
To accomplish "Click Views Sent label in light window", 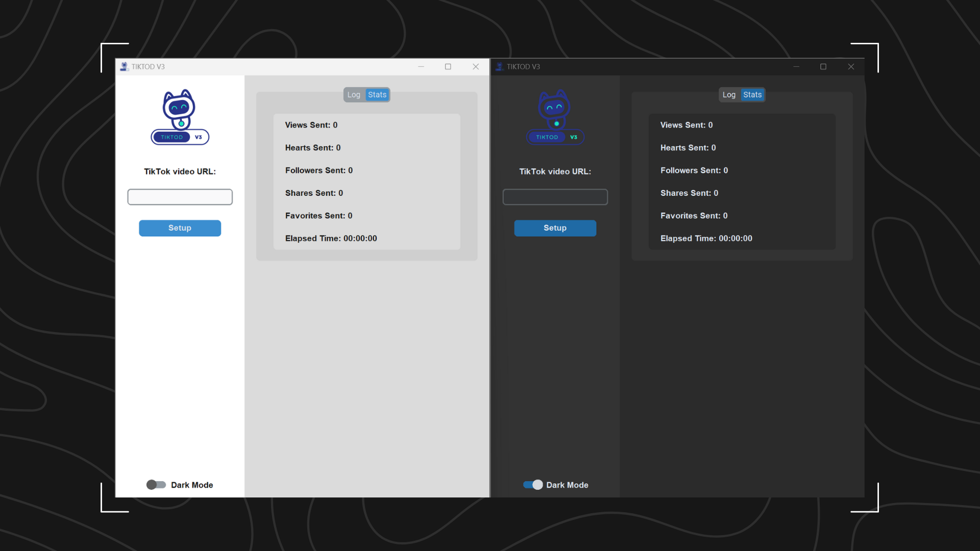I will pyautogui.click(x=311, y=125).
